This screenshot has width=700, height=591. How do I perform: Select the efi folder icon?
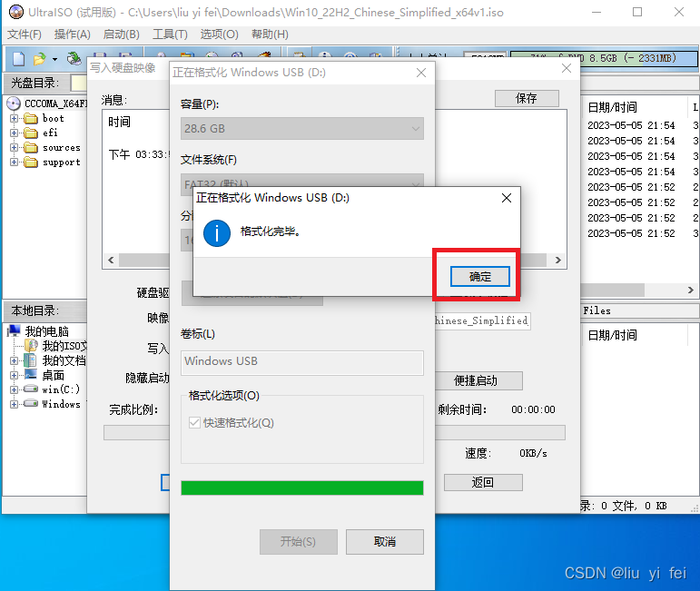pos(31,133)
